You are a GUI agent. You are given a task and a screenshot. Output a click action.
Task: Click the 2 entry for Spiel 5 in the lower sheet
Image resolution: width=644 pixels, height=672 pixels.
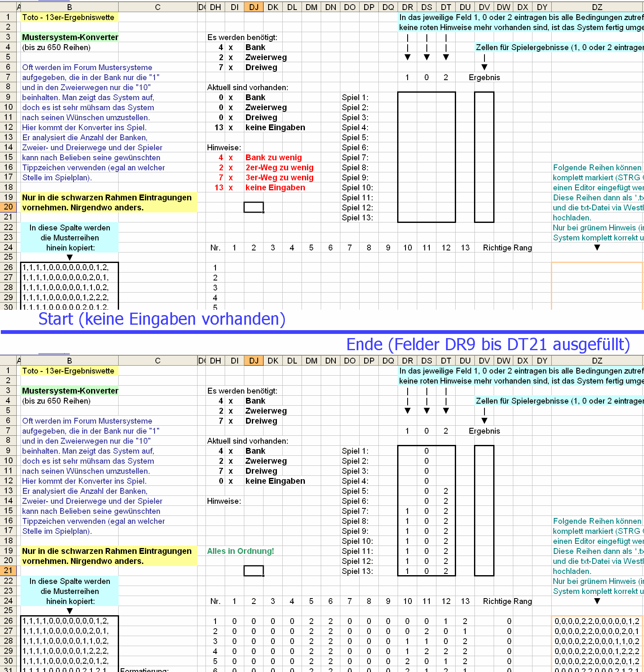pyautogui.click(x=446, y=491)
